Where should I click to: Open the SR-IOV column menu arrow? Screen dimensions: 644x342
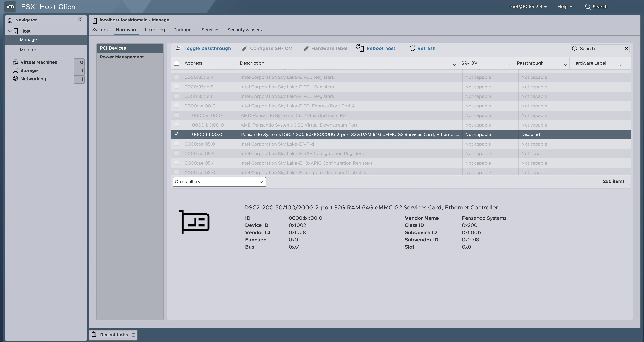[x=510, y=65]
